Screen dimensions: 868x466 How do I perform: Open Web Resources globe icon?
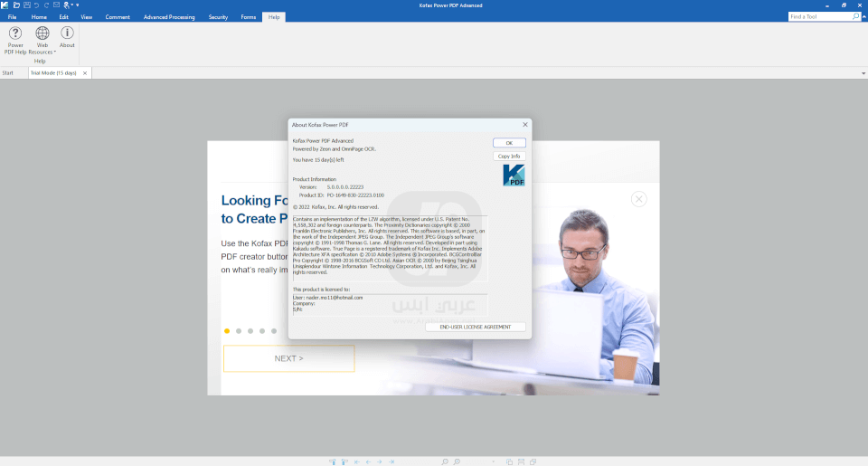coord(42,33)
